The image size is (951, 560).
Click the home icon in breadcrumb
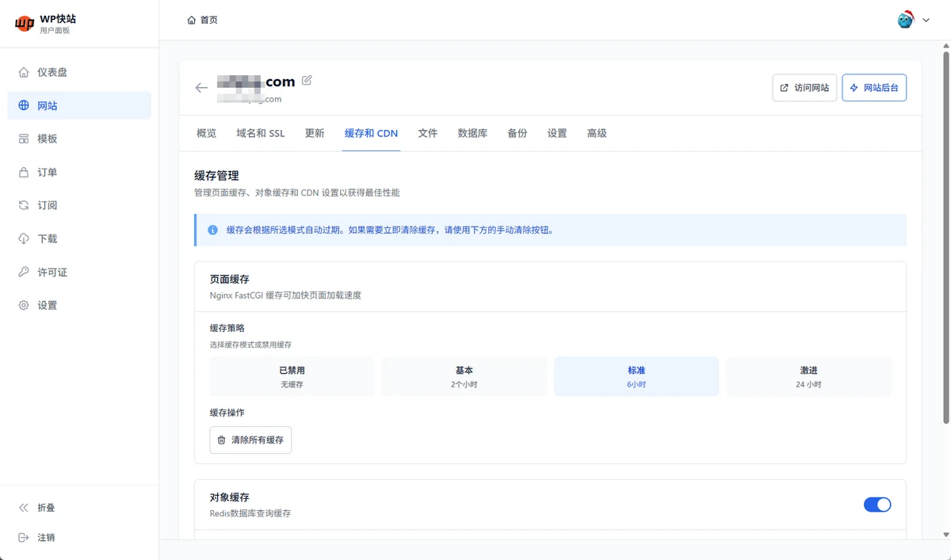coord(191,20)
